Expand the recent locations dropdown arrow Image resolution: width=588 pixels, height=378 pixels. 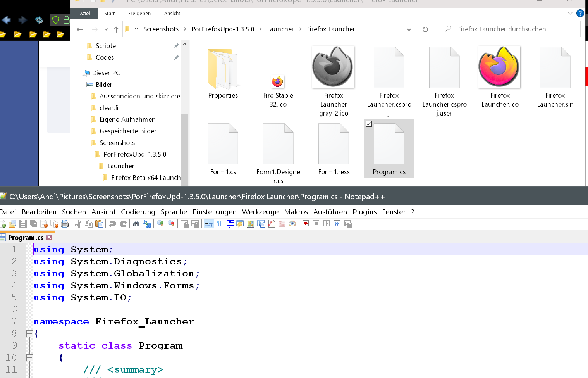point(106,29)
